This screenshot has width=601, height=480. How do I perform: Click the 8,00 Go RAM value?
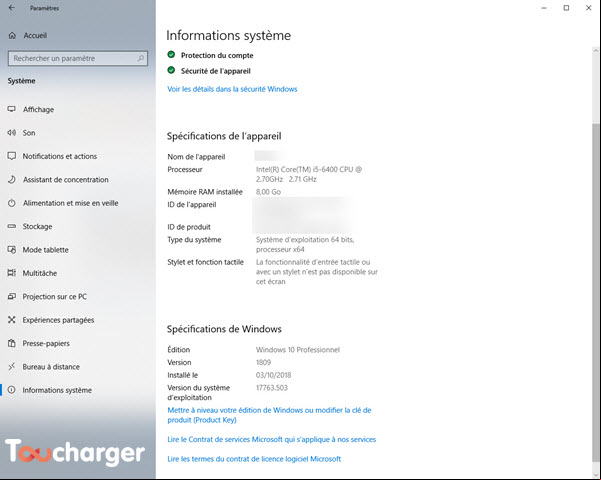tap(268, 192)
